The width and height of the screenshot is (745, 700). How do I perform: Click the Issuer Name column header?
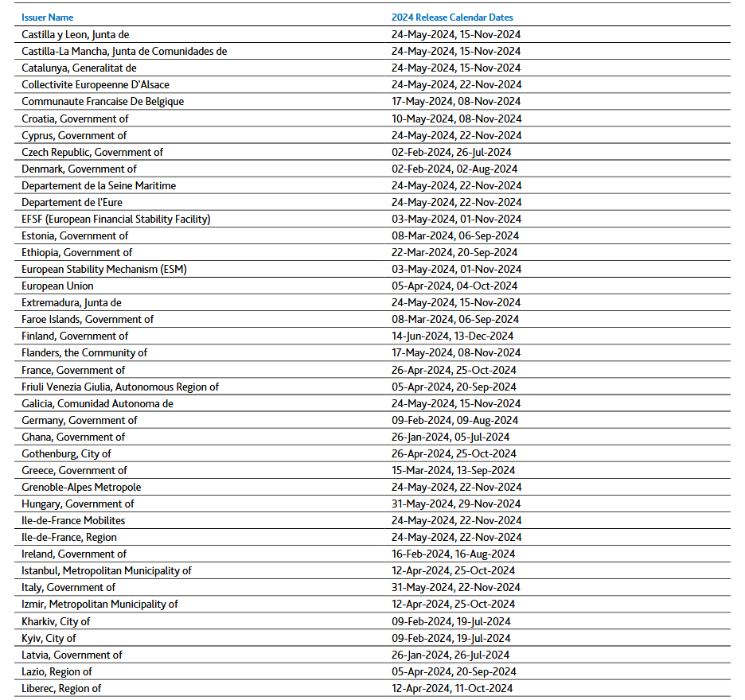[x=48, y=17]
